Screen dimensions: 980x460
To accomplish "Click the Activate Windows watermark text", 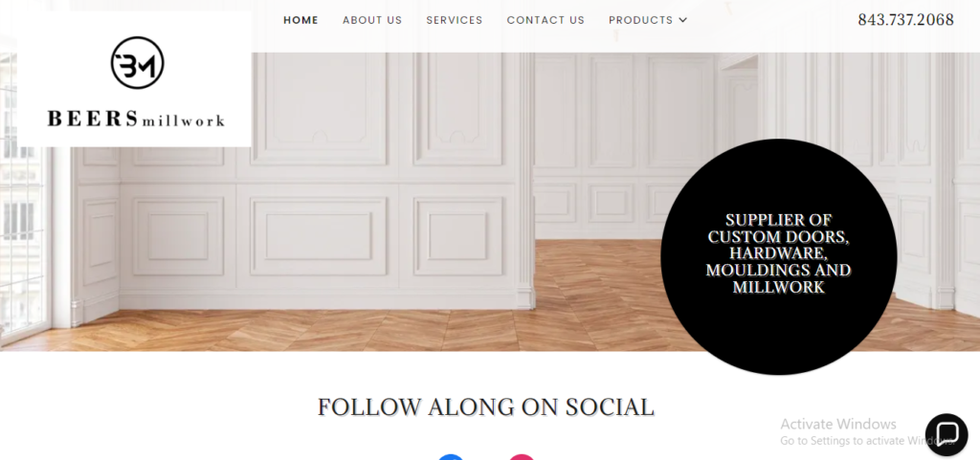I will [x=838, y=424].
